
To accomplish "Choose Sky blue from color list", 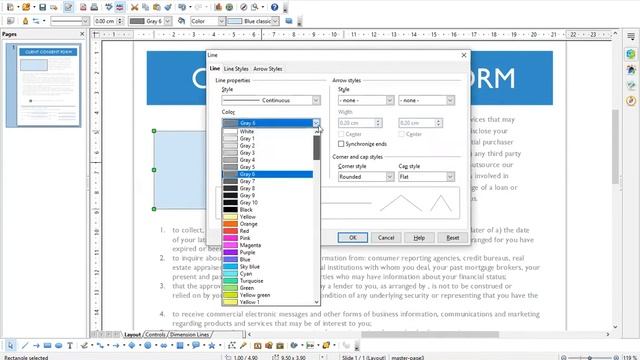I will (268, 267).
